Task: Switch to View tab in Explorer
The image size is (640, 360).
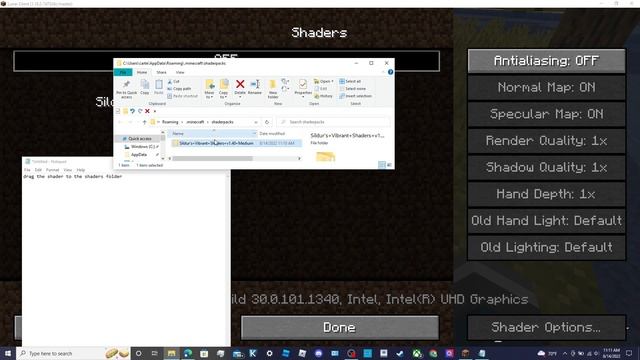Action: point(180,72)
